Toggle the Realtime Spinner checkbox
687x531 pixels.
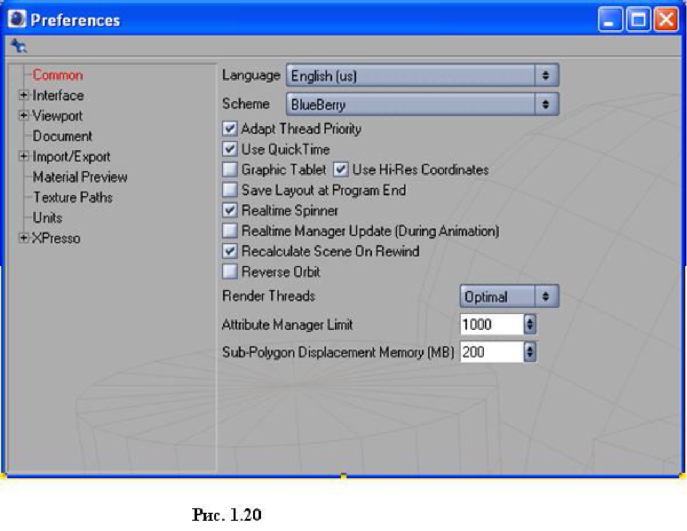pos(230,210)
